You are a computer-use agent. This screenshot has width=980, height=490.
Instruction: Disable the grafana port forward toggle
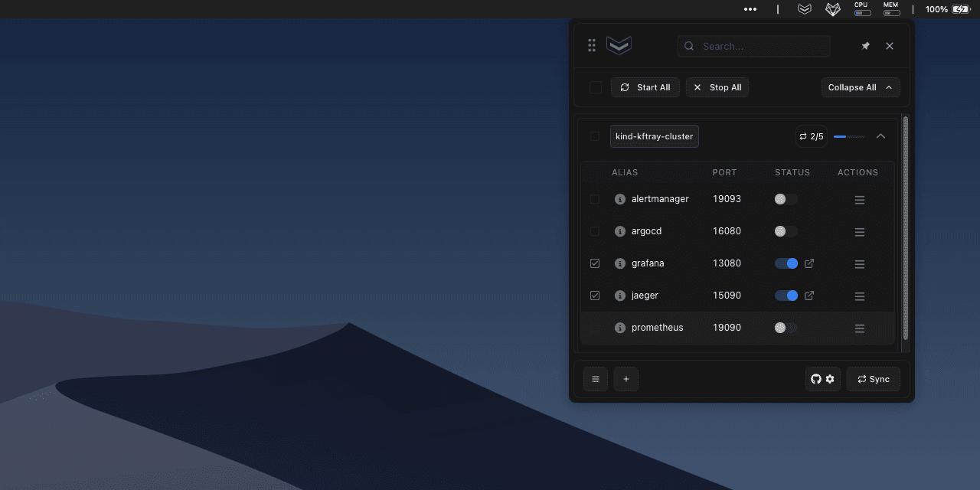[786, 263]
